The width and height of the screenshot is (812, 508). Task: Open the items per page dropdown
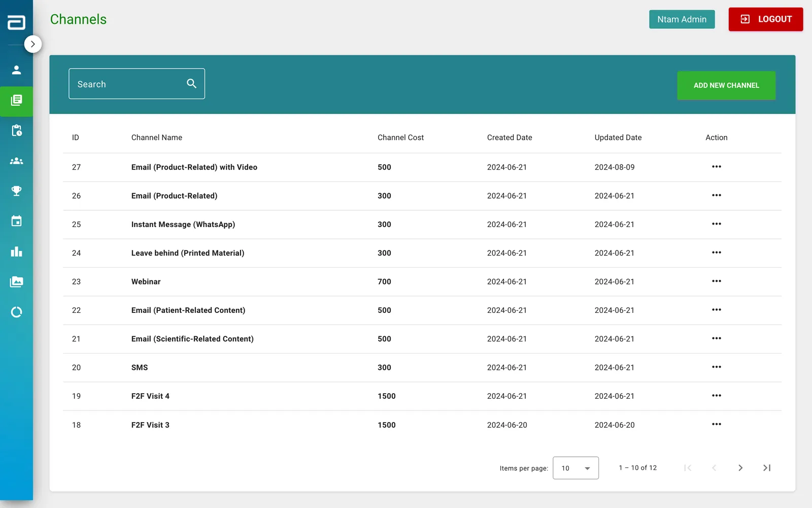tap(576, 468)
